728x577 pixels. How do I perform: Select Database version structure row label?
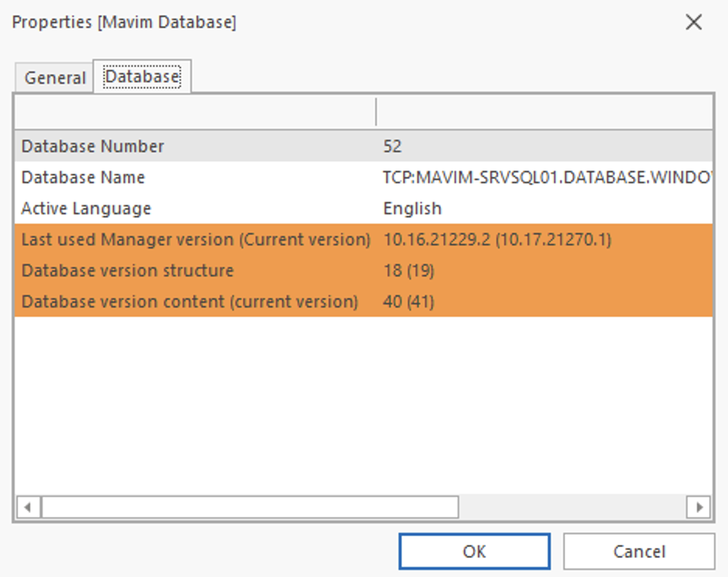tap(128, 271)
